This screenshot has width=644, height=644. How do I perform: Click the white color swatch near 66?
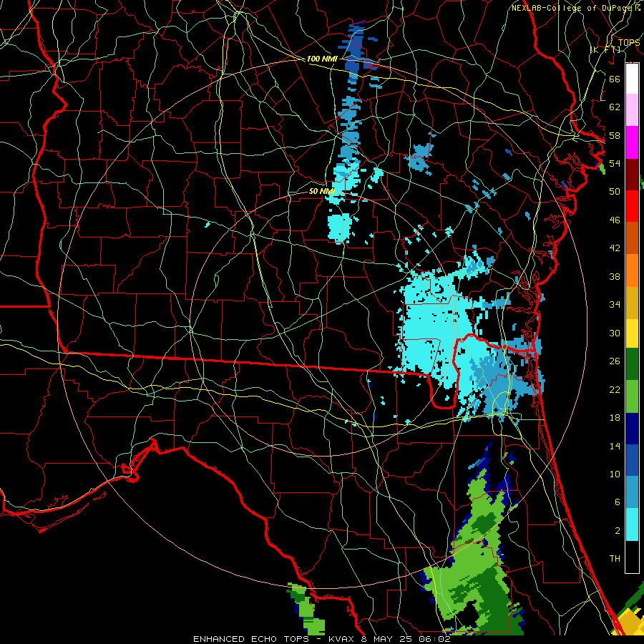click(x=632, y=79)
